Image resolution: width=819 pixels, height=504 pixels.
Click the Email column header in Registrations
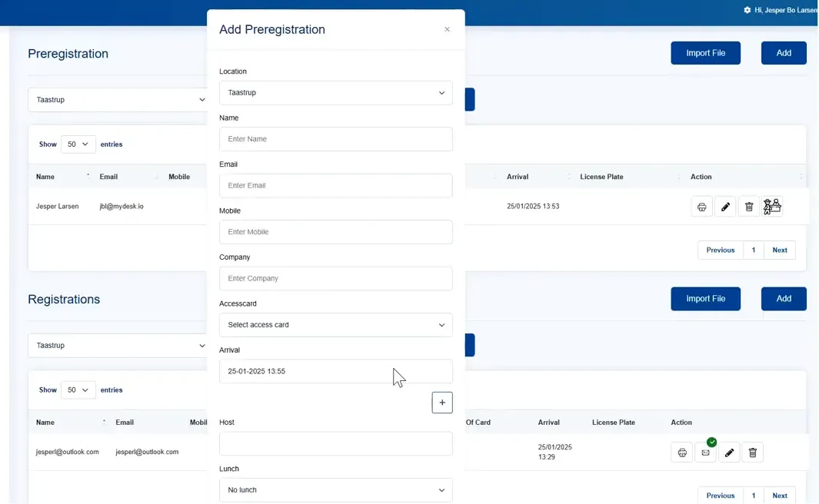point(125,423)
